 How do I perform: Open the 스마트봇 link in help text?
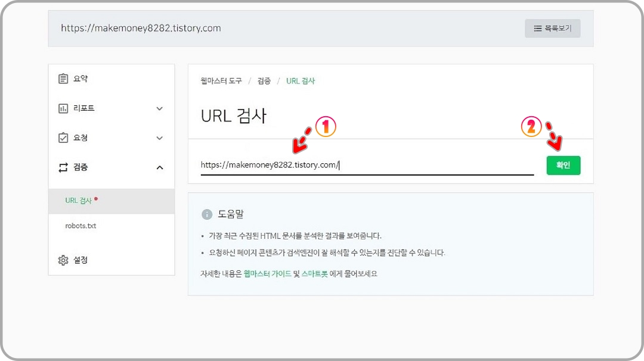[x=315, y=272]
